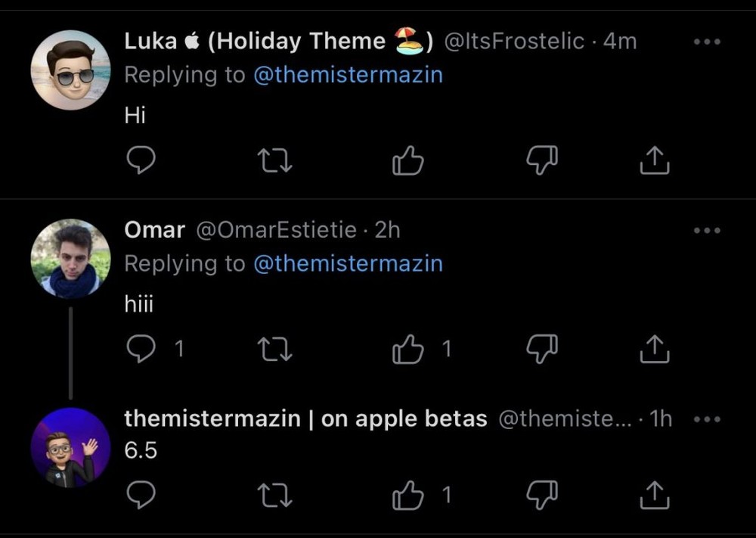Viewport: 756px width, 538px height.
Task: Reply to Luka's "Hi" tweet
Action: 141,160
